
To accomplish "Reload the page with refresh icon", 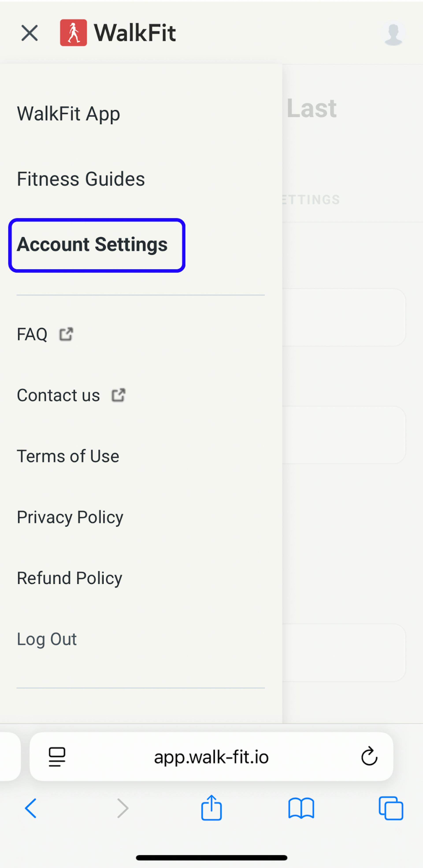I will tap(369, 757).
